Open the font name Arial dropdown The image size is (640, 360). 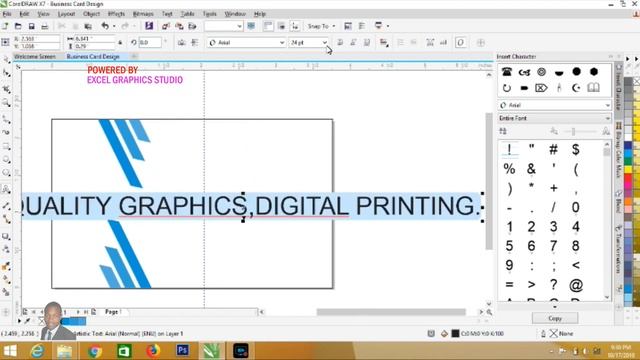(282, 42)
